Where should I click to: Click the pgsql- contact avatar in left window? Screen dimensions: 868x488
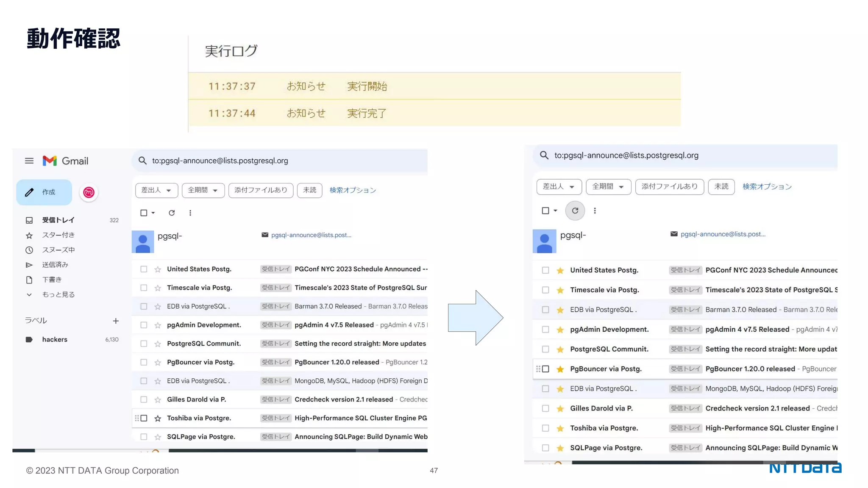(143, 242)
